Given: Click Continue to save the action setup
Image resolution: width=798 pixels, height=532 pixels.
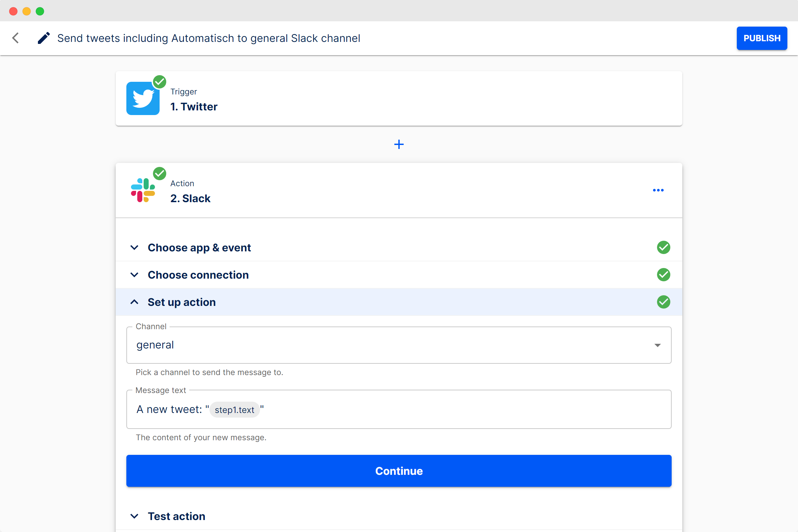Looking at the screenshot, I should 399,470.
